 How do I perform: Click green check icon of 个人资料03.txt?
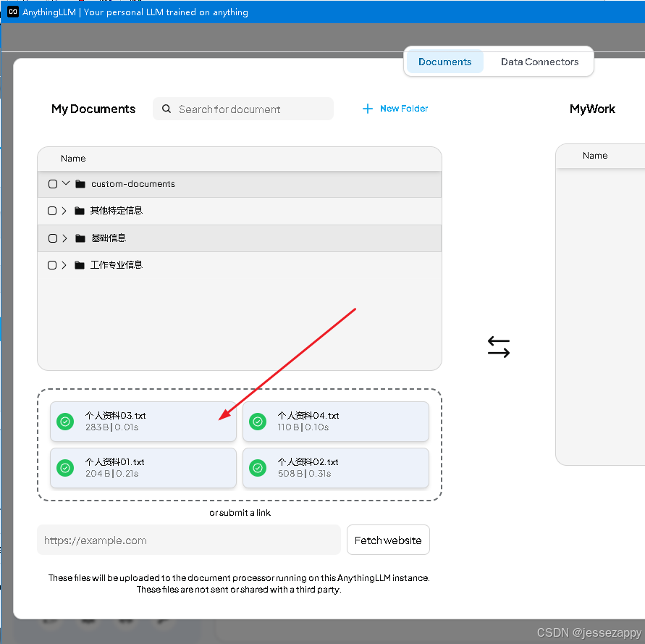pos(65,422)
